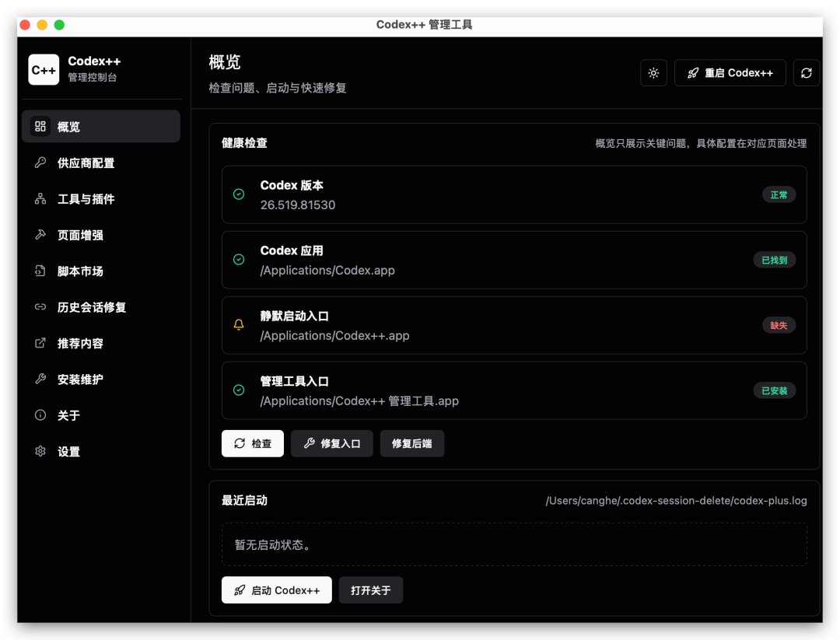Open the 供应商配置 sidebar page
This screenshot has height=640, width=840.
[100, 163]
